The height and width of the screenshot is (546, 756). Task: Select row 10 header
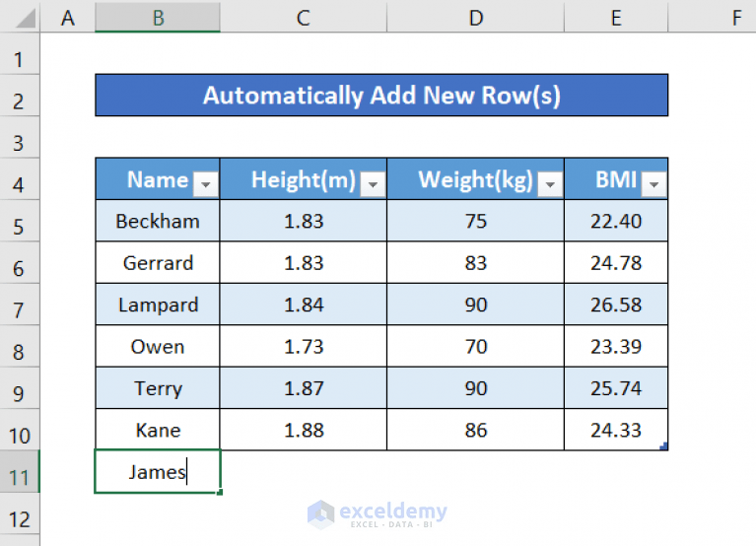(x=20, y=430)
